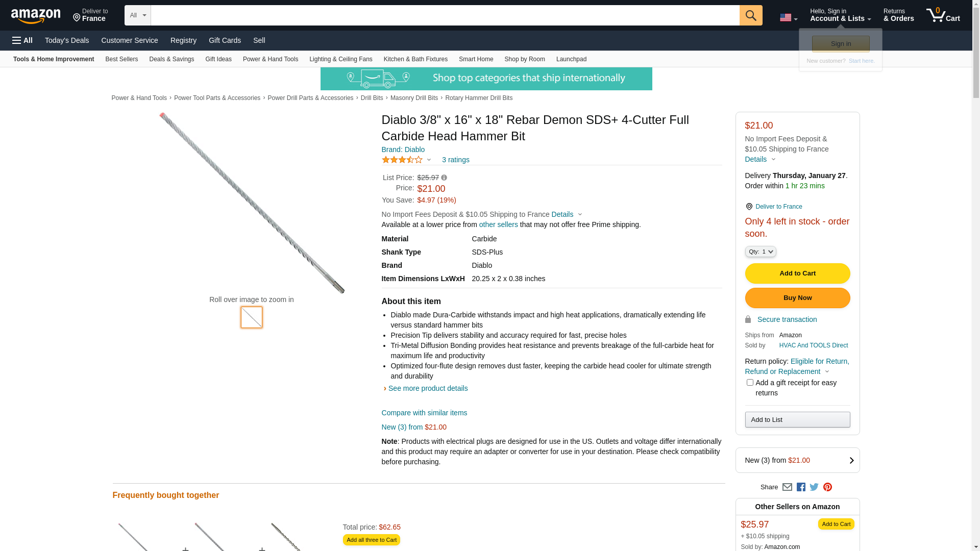Open the 3 ratings link
The width and height of the screenshot is (980, 551).
(x=455, y=160)
